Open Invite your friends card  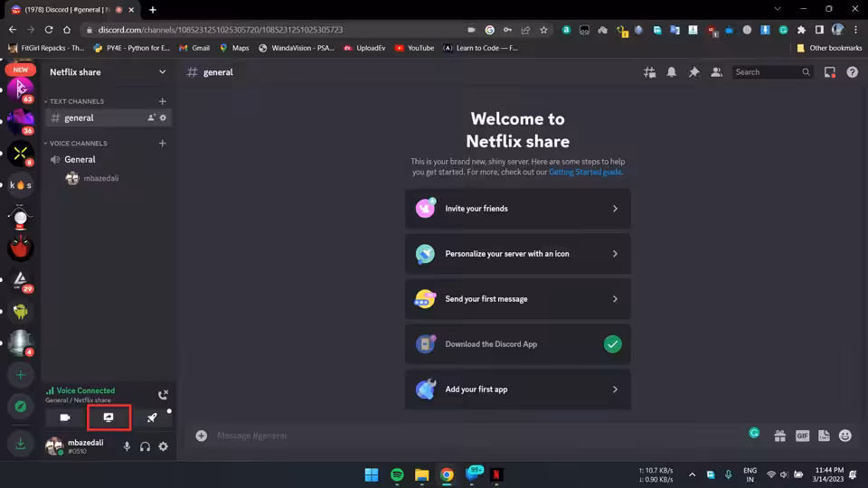517,209
